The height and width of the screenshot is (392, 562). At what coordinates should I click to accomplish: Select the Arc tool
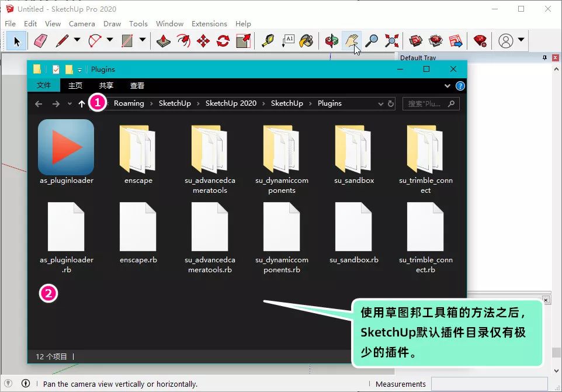point(95,41)
